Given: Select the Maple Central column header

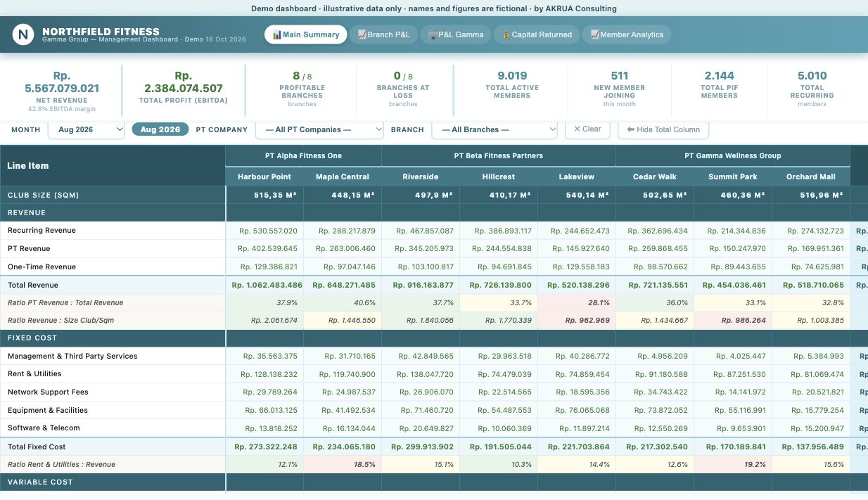Looking at the screenshot, I should [x=343, y=177].
